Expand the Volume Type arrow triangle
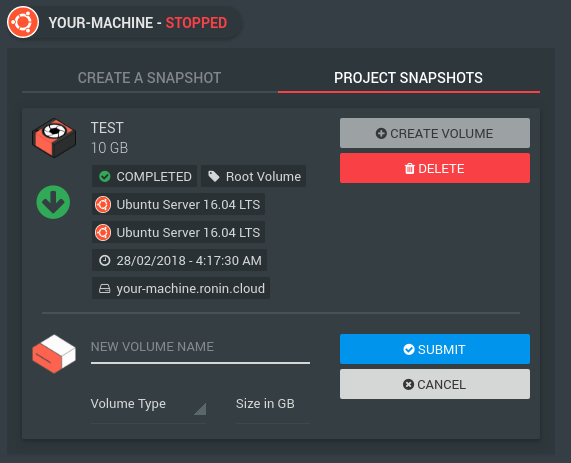This screenshot has width=571, height=463. [201, 409]
